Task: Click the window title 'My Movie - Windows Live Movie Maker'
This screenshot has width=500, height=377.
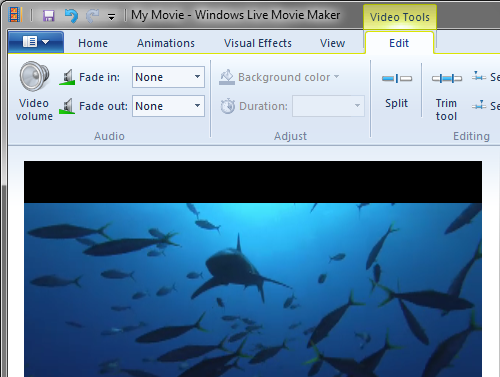Action: click(235, 15)
